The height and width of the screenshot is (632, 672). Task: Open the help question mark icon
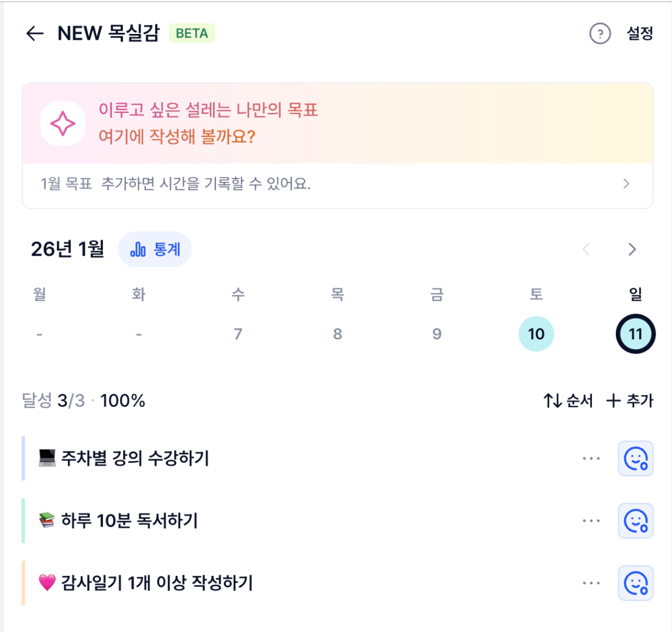point(599,34)
